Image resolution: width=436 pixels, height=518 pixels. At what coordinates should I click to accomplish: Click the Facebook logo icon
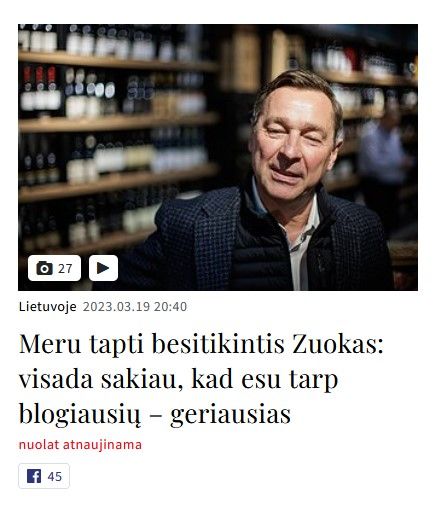[34, 476]
